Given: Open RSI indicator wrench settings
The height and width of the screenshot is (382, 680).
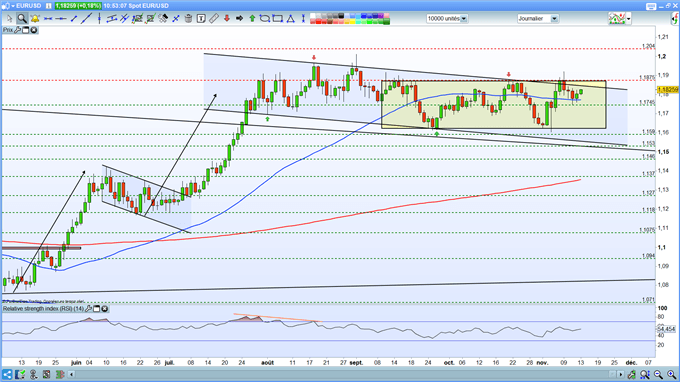Looking at the screenshot, I should (x=89, y=309).
